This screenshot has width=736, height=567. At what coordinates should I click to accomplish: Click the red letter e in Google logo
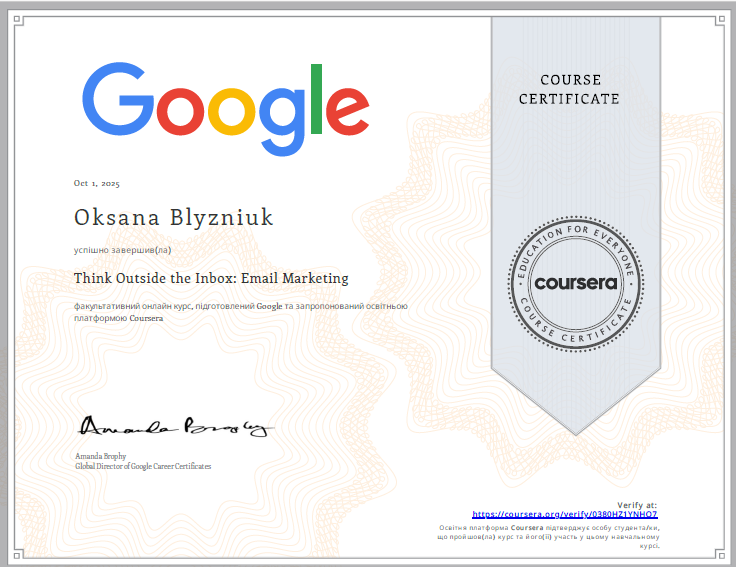349,107
